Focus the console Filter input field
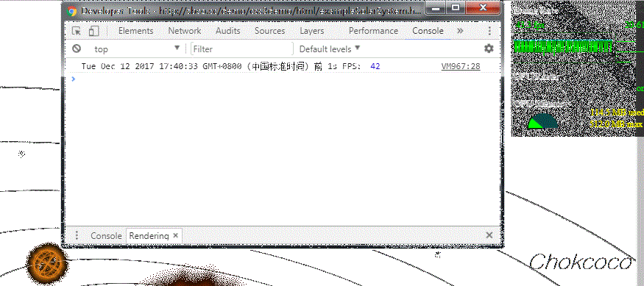The height and width of the screenshot is (286, 644). point(242,49)
